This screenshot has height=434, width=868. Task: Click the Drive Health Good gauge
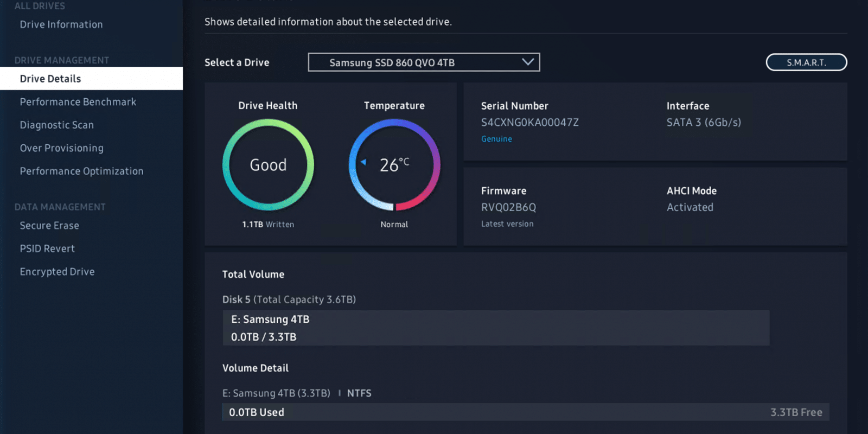[268, 165]
